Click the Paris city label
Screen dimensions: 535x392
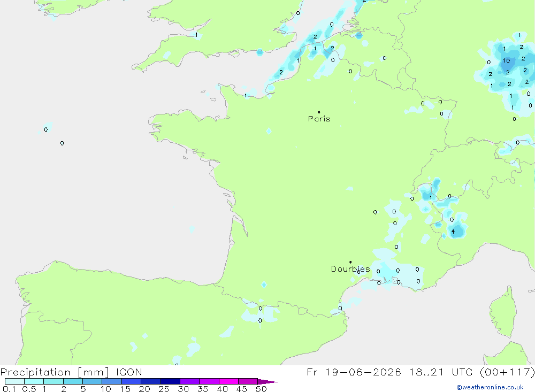[x=319, y=119]
